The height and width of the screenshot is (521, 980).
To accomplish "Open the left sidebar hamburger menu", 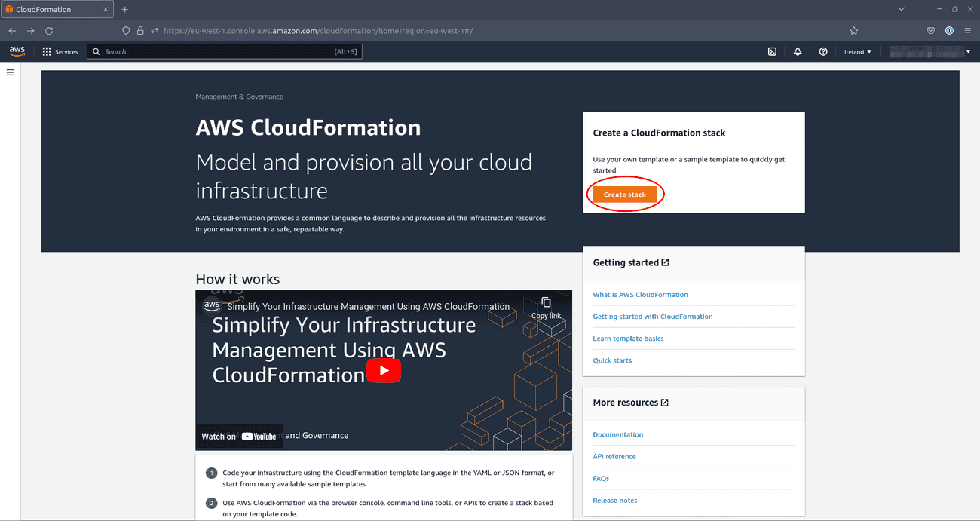I will tap(10, 72).
